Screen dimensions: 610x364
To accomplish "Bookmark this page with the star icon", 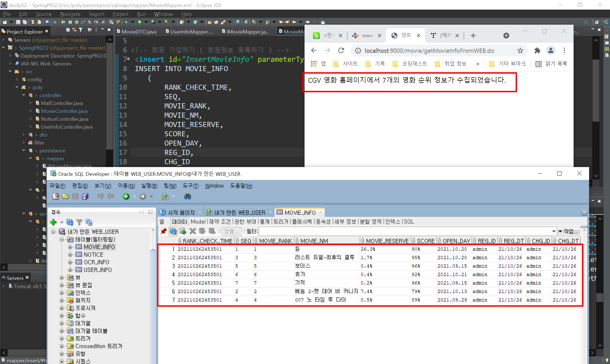I will point(520,51).
